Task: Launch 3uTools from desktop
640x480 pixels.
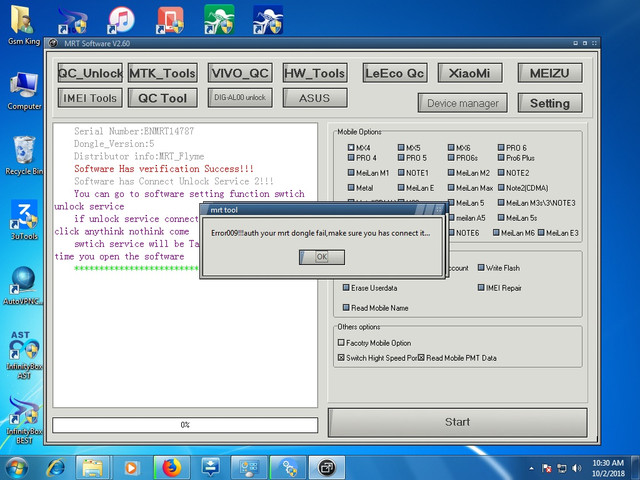Action: click(x=24, y=220)
